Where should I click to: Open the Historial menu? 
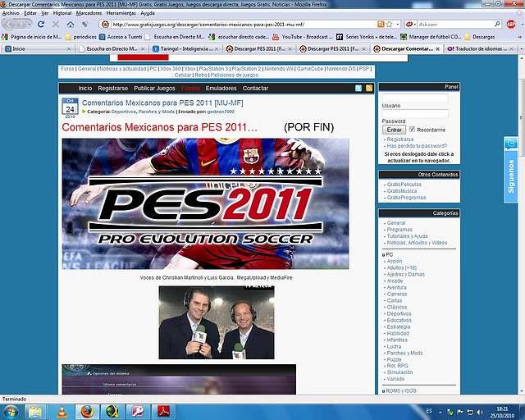coord(62,13)
